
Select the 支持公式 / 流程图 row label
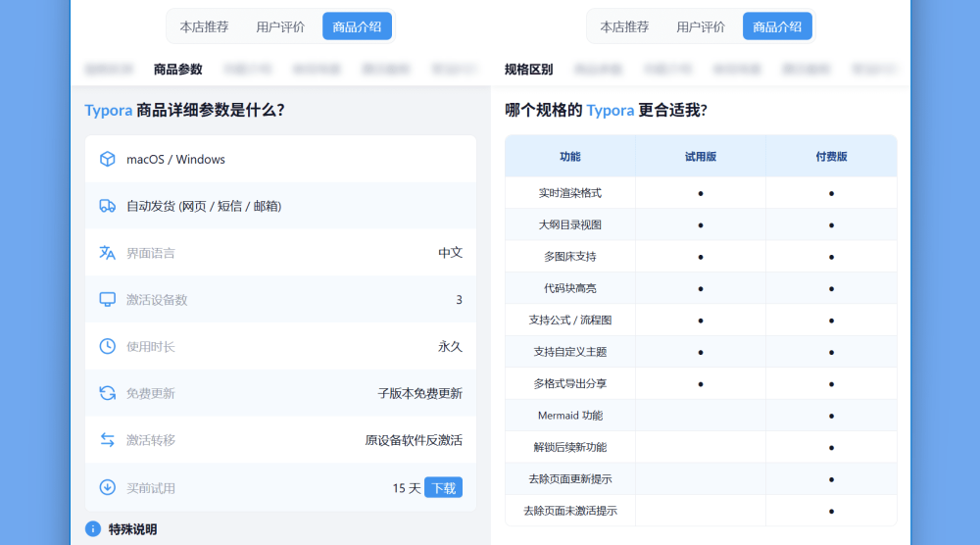click(x=570, y=320)
